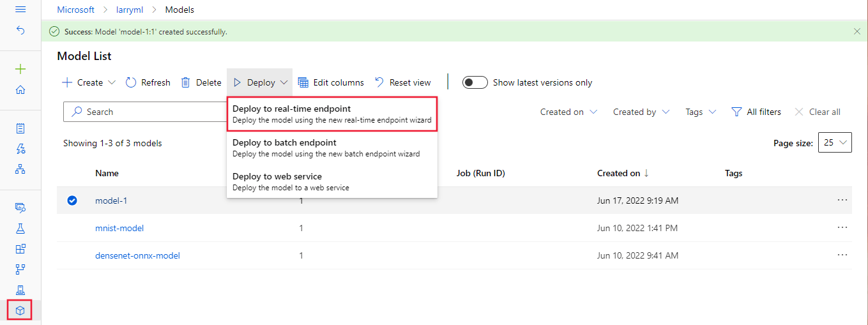
Task: Click the back arrow icon in sidebar
Action: click(20, 30)
